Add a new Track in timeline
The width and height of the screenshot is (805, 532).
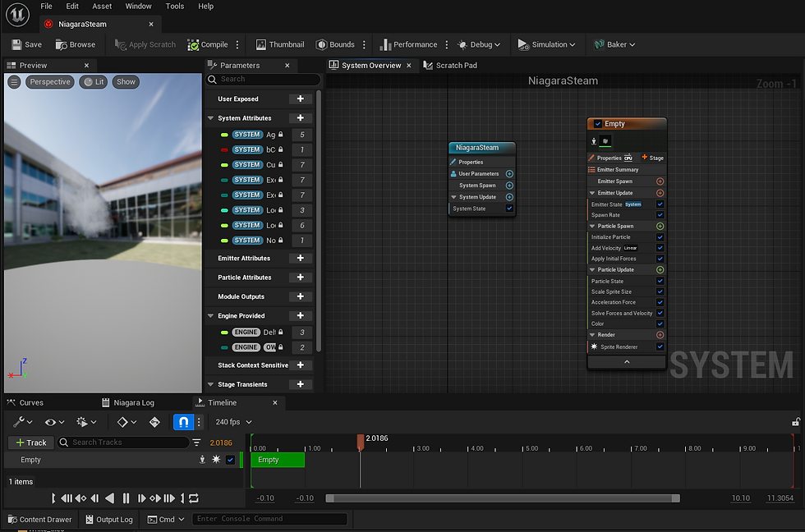(x=31, y=443)
